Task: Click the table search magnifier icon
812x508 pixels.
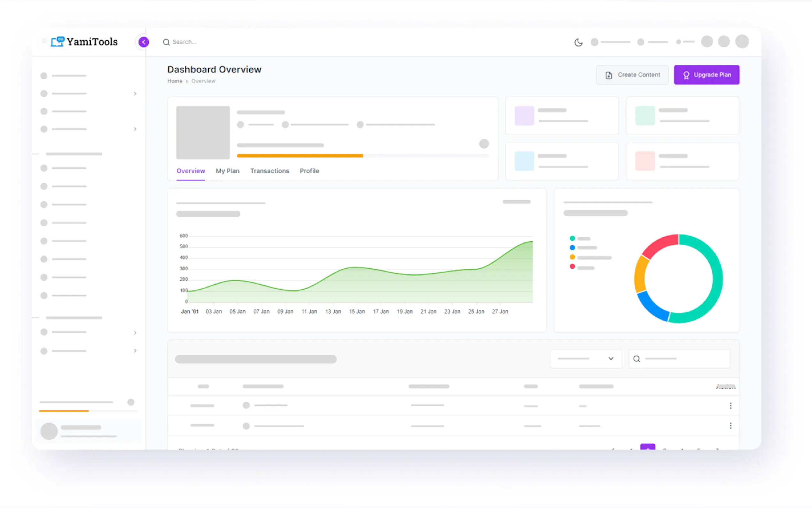Action: (x=636, y=359)
